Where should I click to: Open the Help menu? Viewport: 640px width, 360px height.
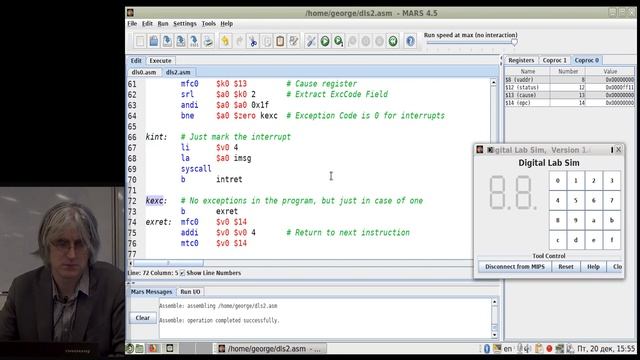tap(227, 24)
